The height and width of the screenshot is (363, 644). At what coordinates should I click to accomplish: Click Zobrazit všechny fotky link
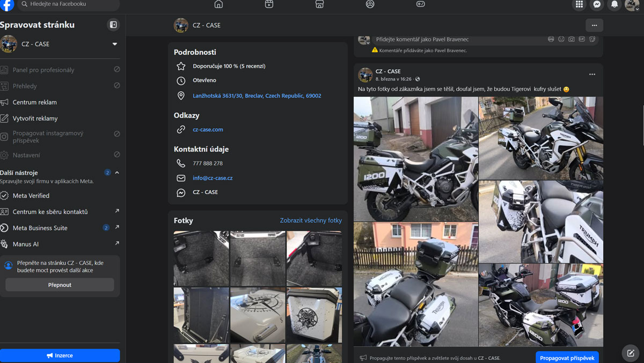point(311,220)
